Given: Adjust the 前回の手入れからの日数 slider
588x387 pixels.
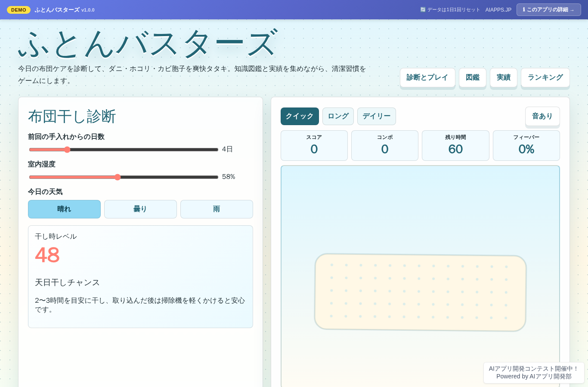Looking at the screenshot, I should tap(124, 150).
